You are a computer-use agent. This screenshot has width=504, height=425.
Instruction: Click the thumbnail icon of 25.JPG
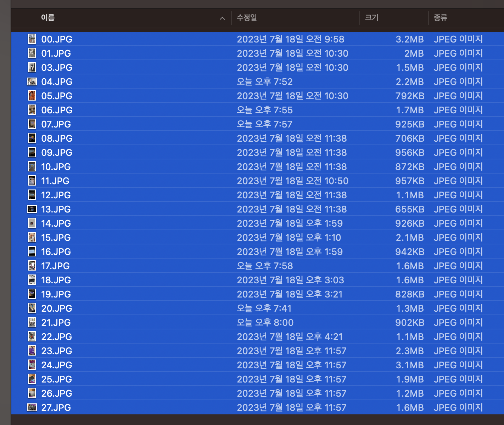[32, 379]
